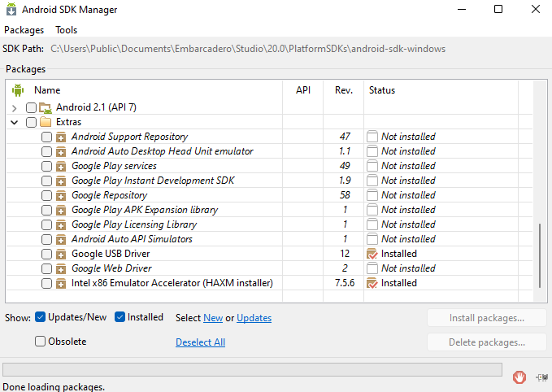Click the New selection link
The width and height of the screenshot is (552, 392).
[x=213, y=318]
